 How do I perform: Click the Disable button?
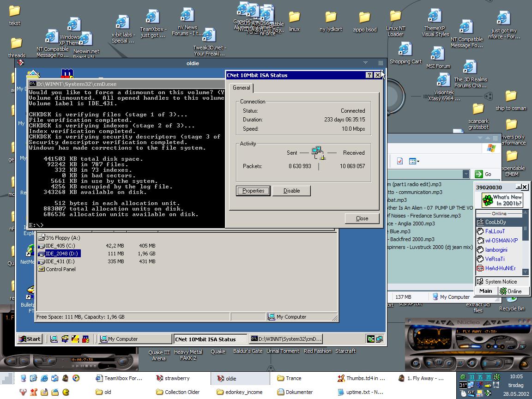point(291,191)
